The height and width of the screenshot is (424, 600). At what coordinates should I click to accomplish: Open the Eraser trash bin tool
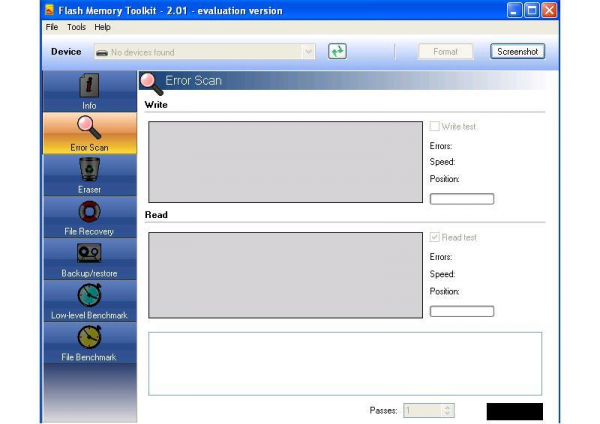tap(89, 175)
